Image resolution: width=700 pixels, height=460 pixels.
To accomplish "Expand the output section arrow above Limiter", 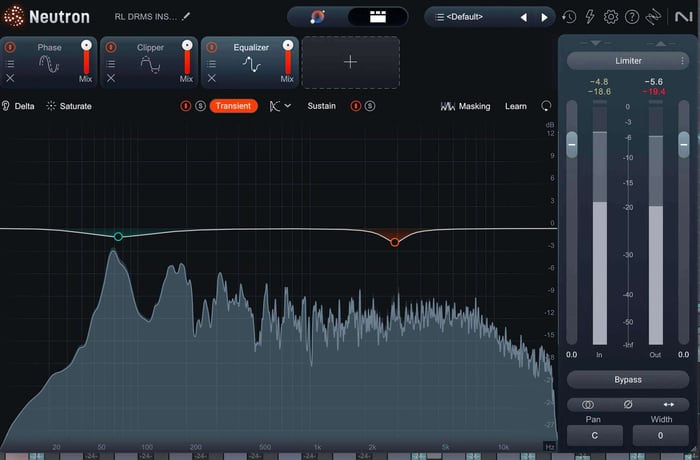I will click(661, 43).
